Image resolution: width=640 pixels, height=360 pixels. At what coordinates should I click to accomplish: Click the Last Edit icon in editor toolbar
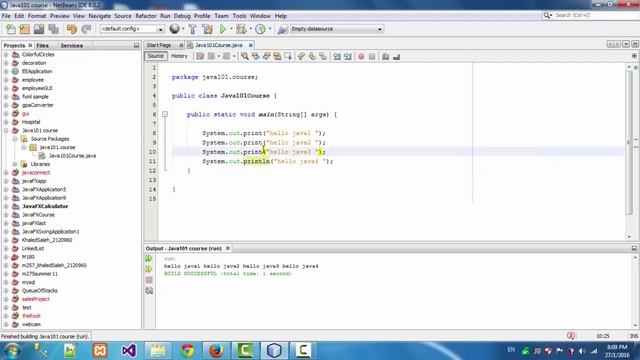[x=200, y=56]
